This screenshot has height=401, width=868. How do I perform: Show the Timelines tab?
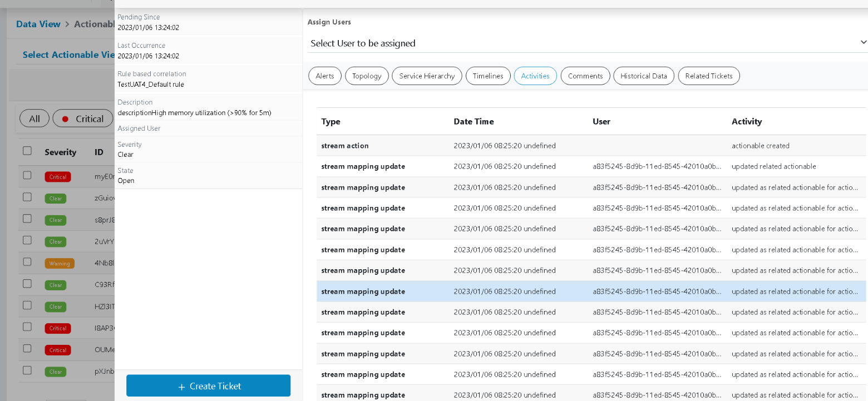point(488,76)
